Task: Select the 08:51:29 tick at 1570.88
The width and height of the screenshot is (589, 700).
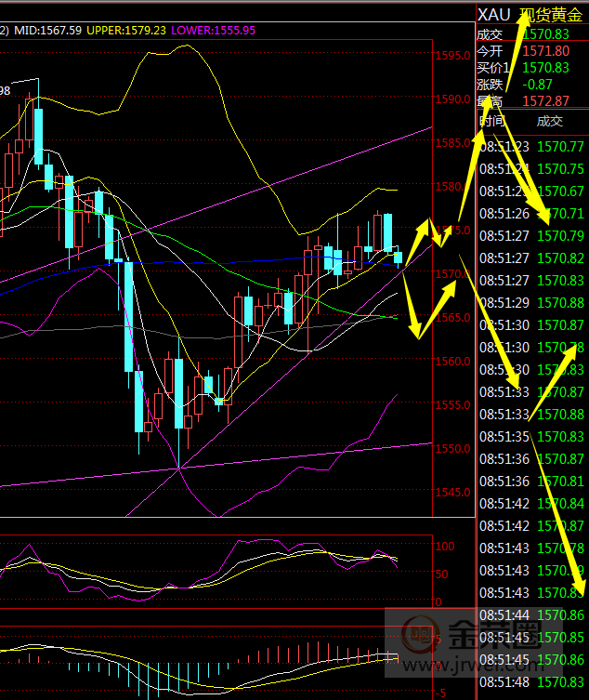Action: (x=530, y=303)
